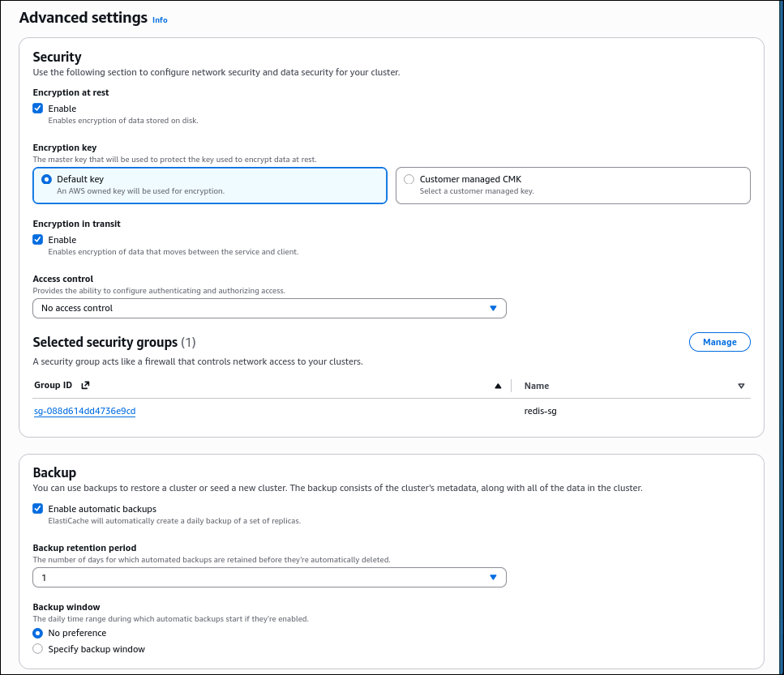Click the Customer managed CMK card
Viewport: 784px width, 675px height.
pos(572,185)
